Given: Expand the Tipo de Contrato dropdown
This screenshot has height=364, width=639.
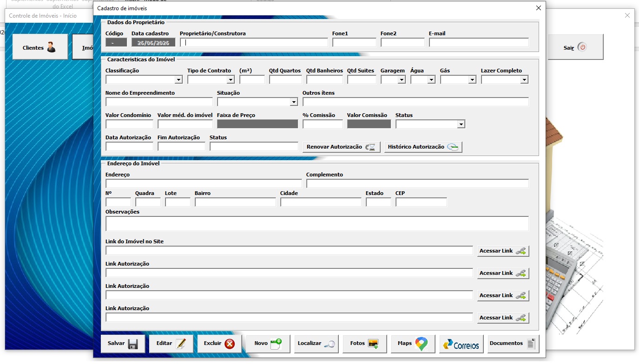Looking at the screenshot, I should [x=231, y=80].
